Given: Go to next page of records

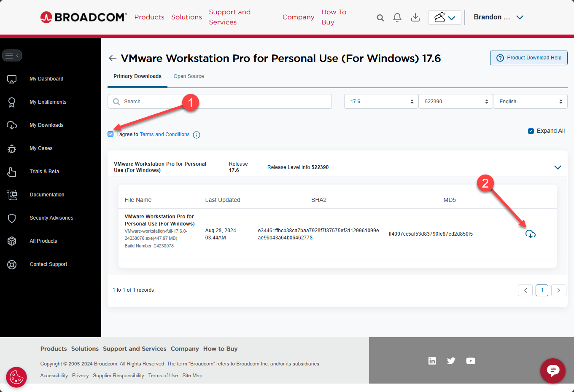Looking at the screenshot, I should [559, 290].
